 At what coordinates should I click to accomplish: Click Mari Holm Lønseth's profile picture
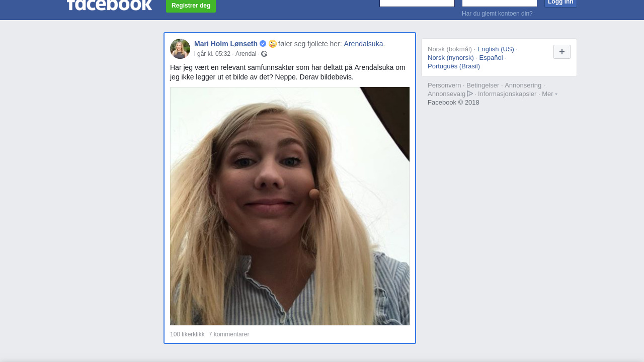(x=180, y=49)
